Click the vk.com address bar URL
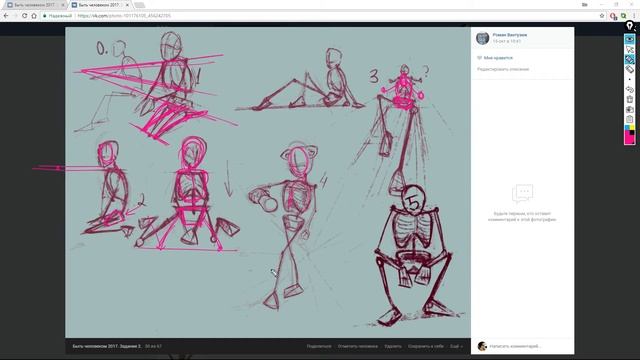This screenshot has width=640, height=360. click(x=124, y=16)
